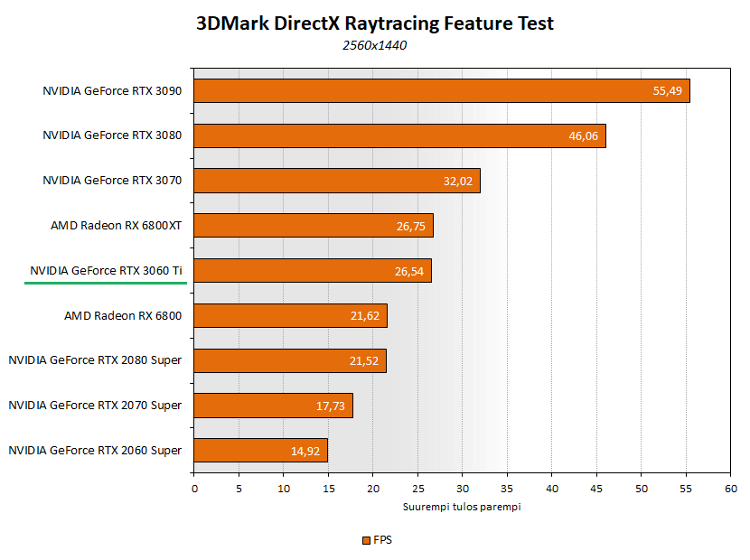Screen dimensions: 750x560
Task: Click the "10" tick label on the x-axis
Action: pos(284,489)
